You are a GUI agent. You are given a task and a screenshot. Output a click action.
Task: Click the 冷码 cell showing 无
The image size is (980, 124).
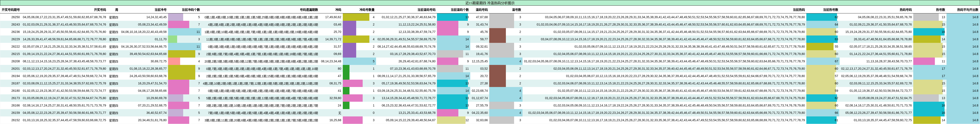340,113
